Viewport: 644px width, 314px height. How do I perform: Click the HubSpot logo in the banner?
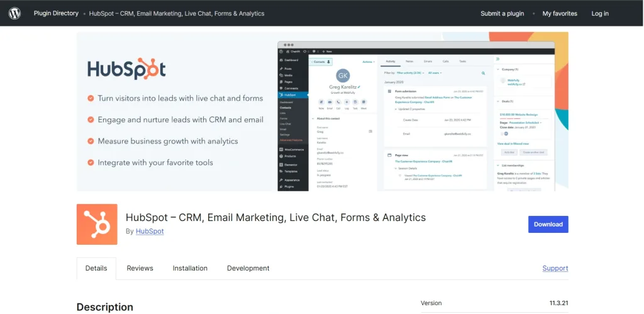point(126,69)
